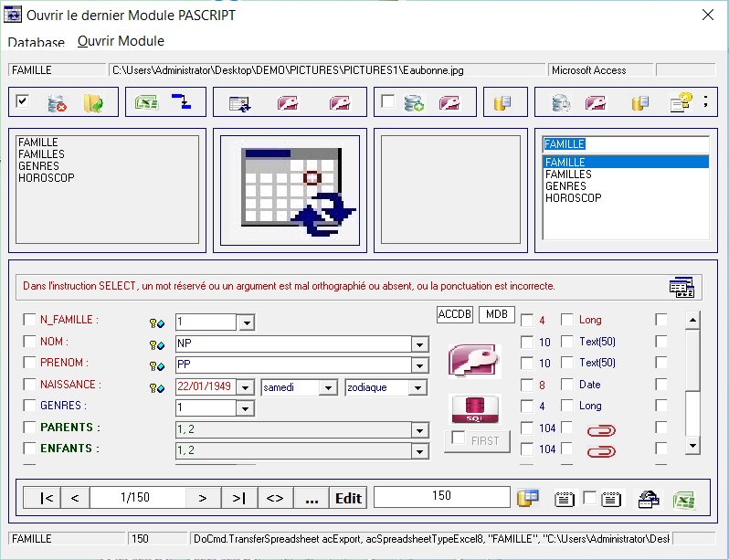Tick the ENFANTS field checkbox
729x560 pixels.
29,448
